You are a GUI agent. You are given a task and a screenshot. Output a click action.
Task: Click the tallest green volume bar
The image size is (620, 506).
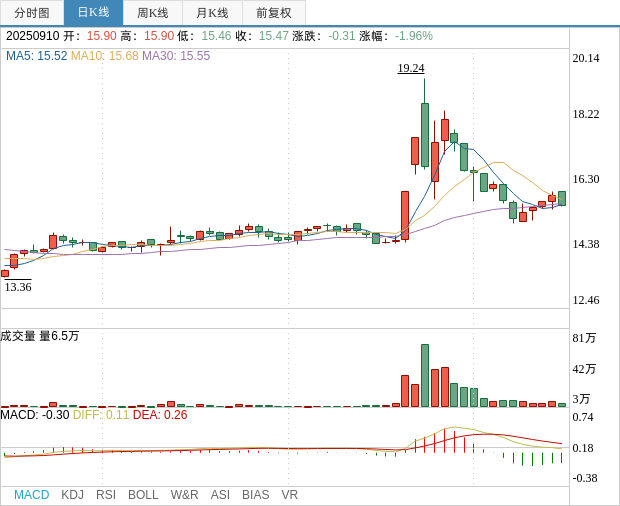(x=425, y=376)
